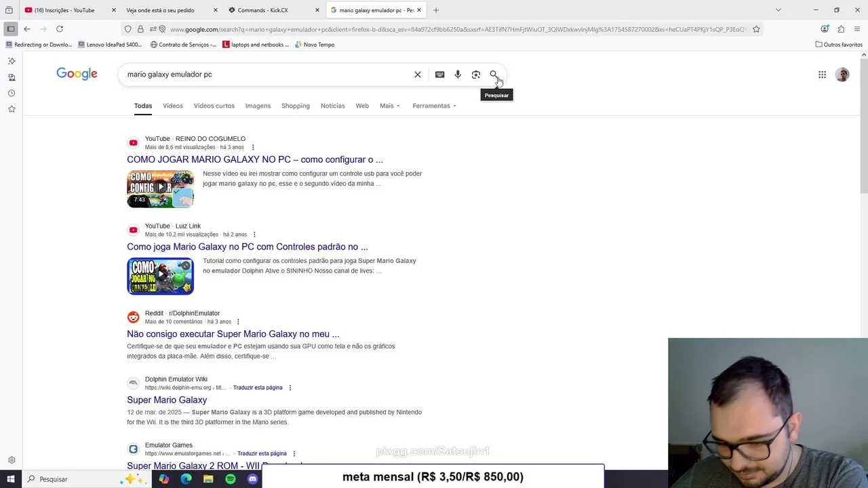
Task: Open the Firefox View tab list button
Action: [9, 10]
